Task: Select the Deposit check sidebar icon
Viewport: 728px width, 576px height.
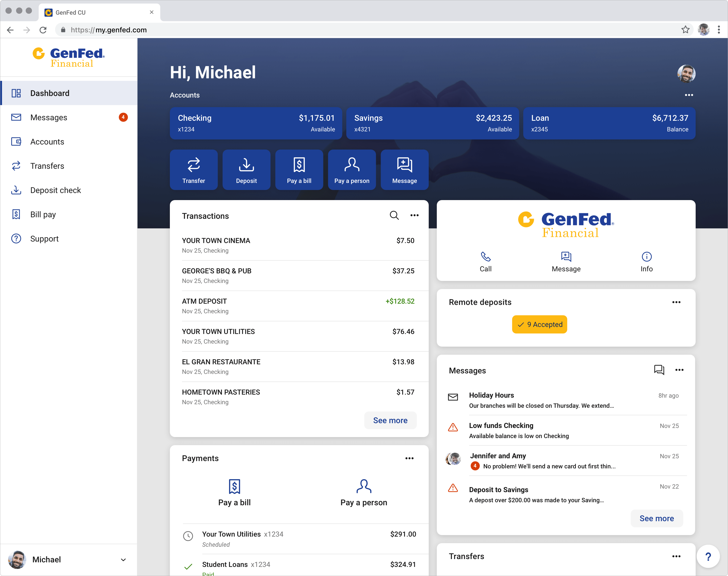Action: coord(16,190)
